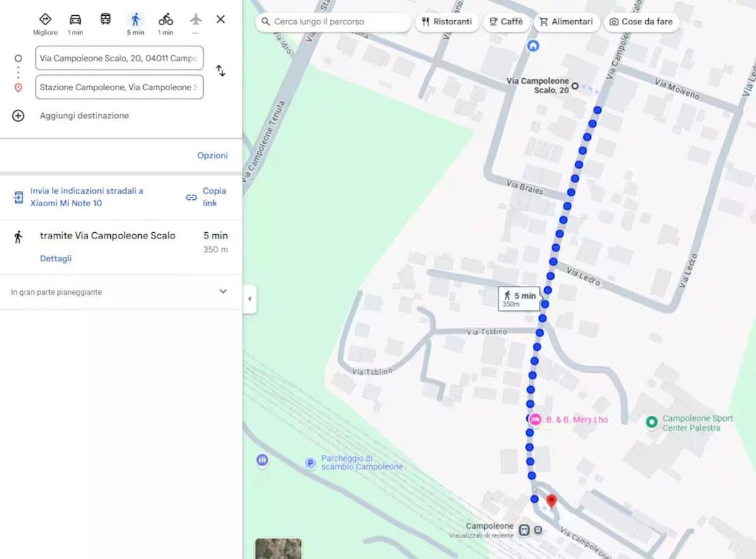Swap origin and destination points
This screenshot has width=756, height=559.
(221, 71)
